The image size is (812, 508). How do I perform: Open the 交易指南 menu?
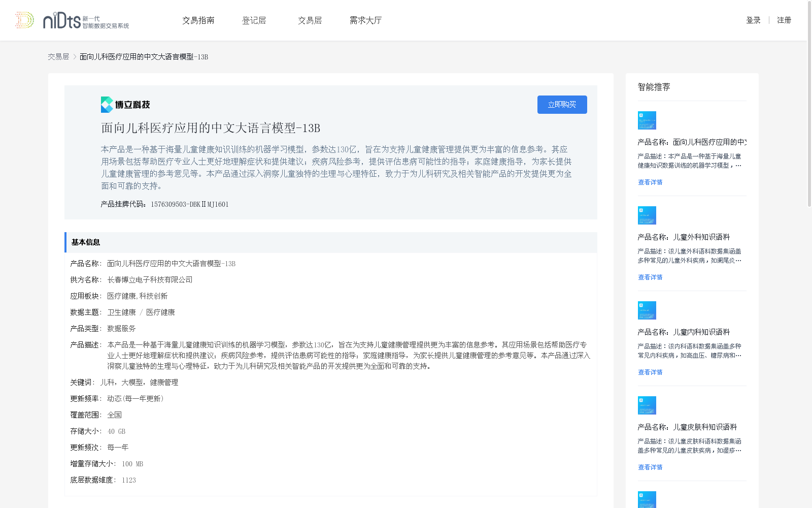click(x=198, y=20)
